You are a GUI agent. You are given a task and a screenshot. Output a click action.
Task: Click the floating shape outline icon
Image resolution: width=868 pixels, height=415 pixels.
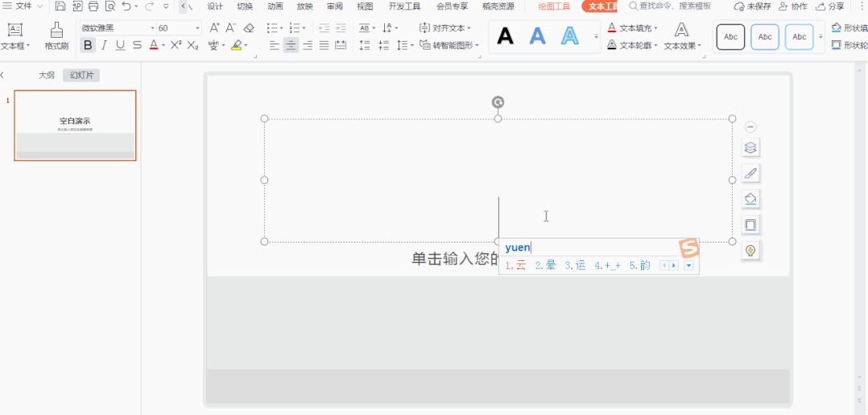tap(750, 225)
